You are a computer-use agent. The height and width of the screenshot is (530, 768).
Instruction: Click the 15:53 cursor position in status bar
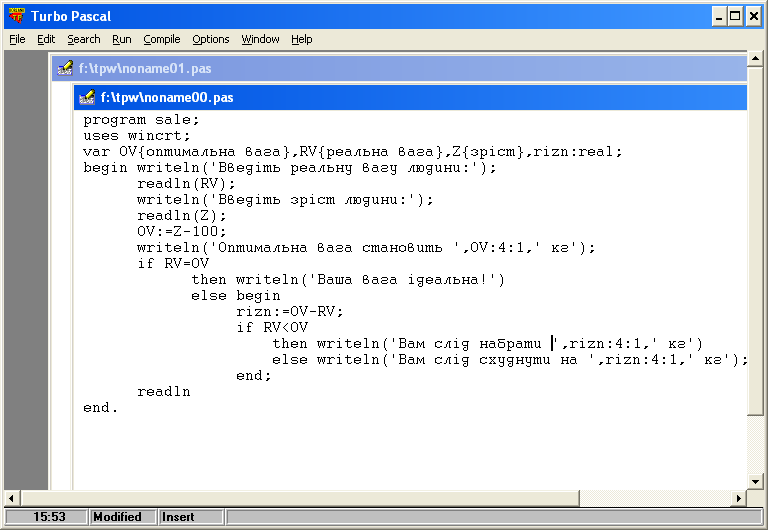tap(46, 517)
